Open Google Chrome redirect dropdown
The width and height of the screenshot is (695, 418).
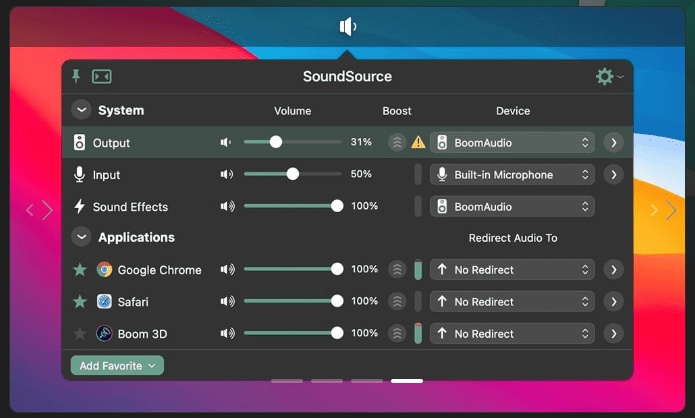click(512, 270)
